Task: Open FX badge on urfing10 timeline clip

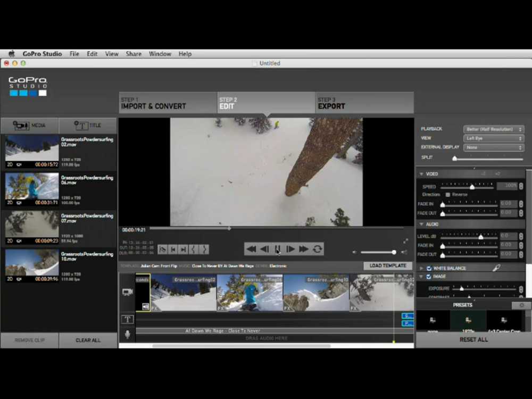Action: click(288, 308)
